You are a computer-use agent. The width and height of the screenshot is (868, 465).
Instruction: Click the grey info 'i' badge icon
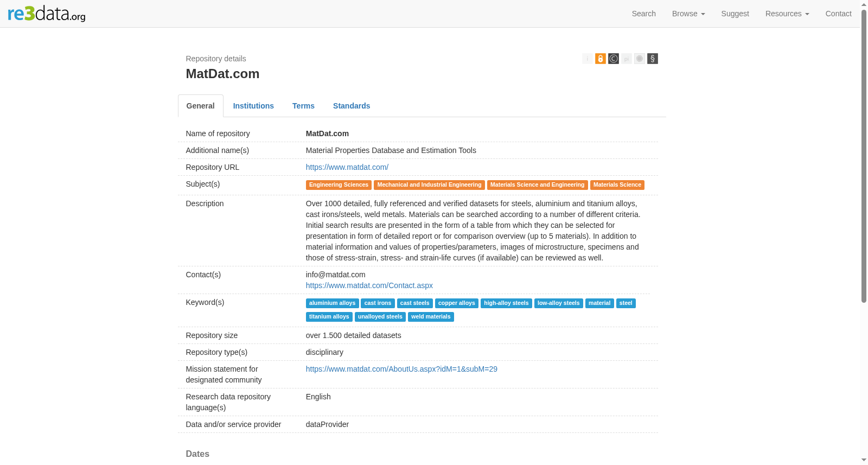[x=588, y=59]
